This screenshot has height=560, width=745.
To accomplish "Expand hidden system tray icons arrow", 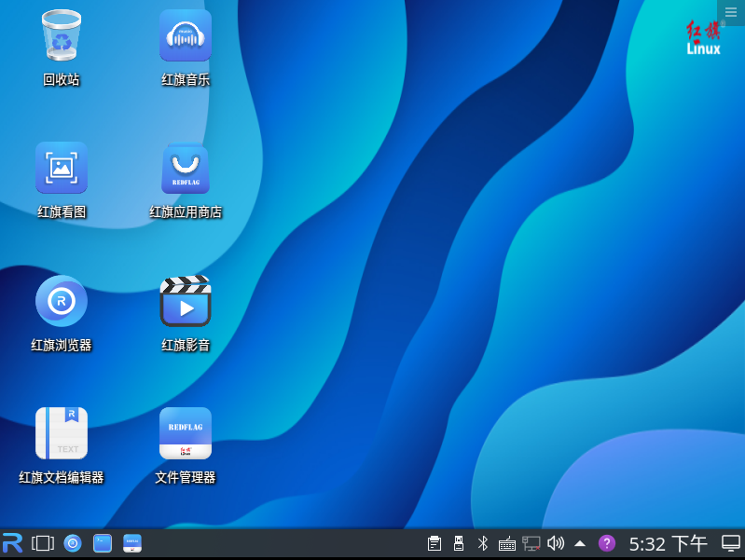I will (580, 543).
